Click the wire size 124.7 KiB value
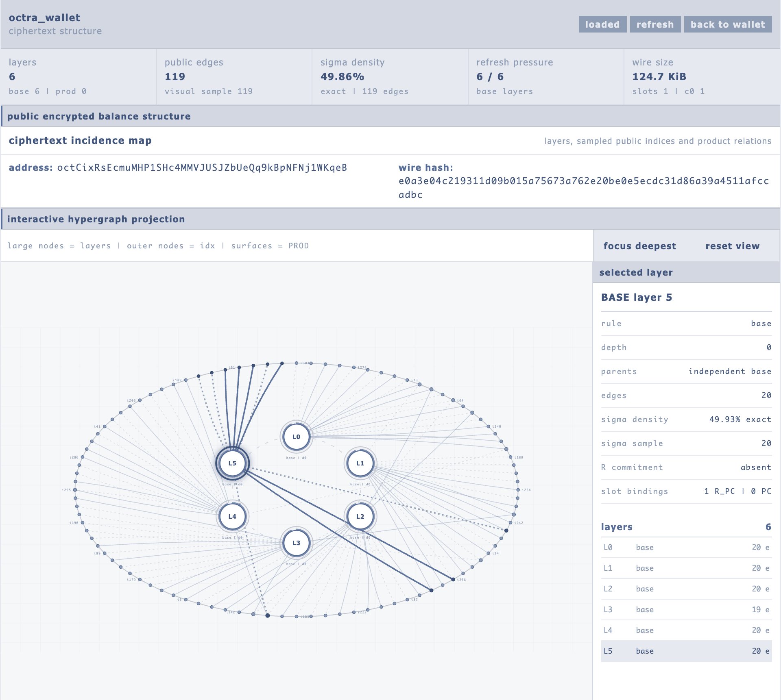This screenshot has width=781, height=700. 659,77
